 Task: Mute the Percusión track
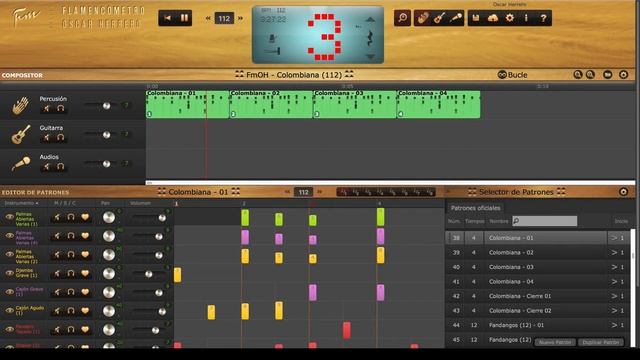[x=47, y=108]
